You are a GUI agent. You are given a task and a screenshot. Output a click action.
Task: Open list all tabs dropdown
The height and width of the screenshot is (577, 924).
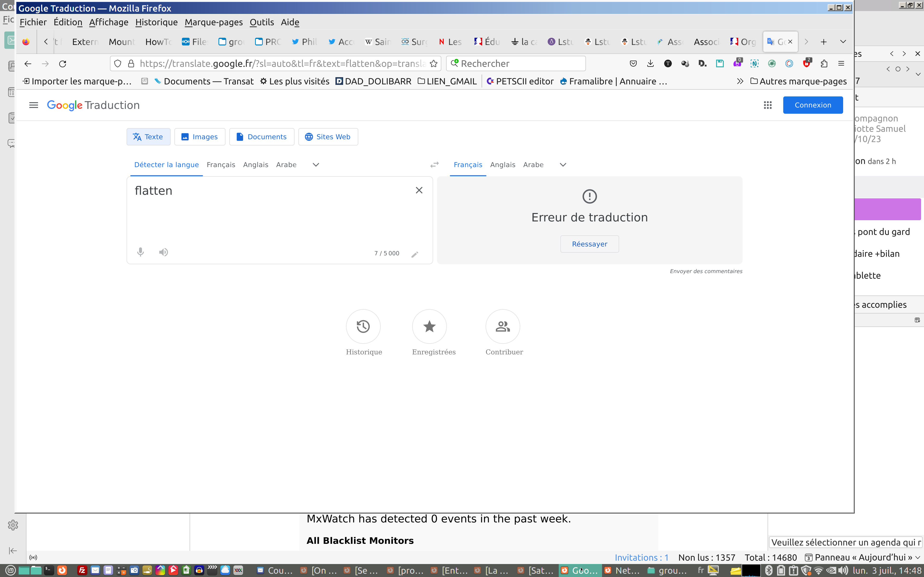click(x=843, y=42)
